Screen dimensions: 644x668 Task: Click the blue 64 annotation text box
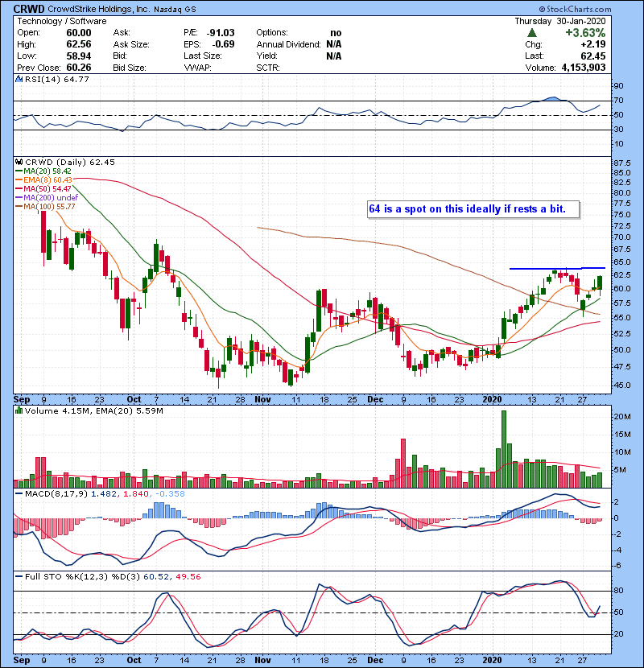coord(473,209)
